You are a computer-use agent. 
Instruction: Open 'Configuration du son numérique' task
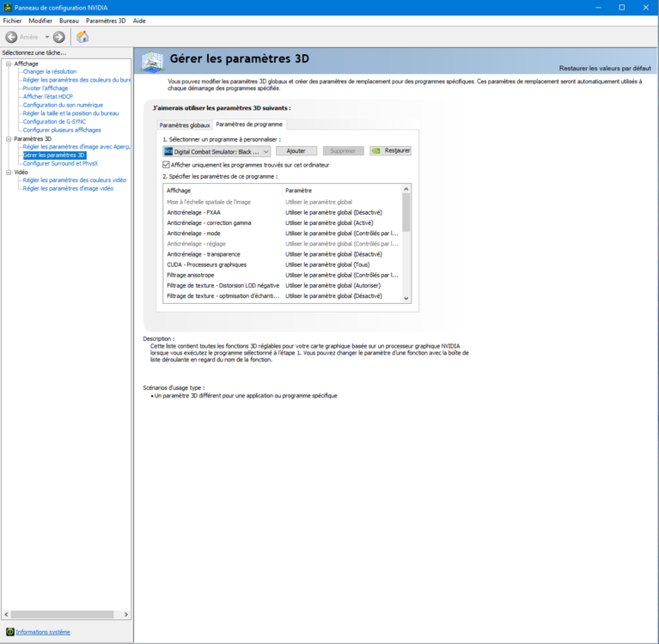[x=63, y=105]
